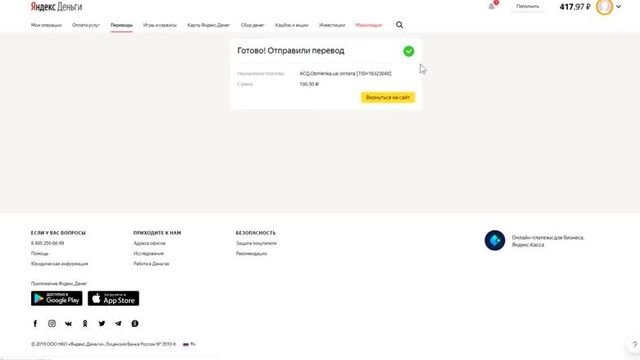Click the Google Play store badge

click(x=57, y=298)
